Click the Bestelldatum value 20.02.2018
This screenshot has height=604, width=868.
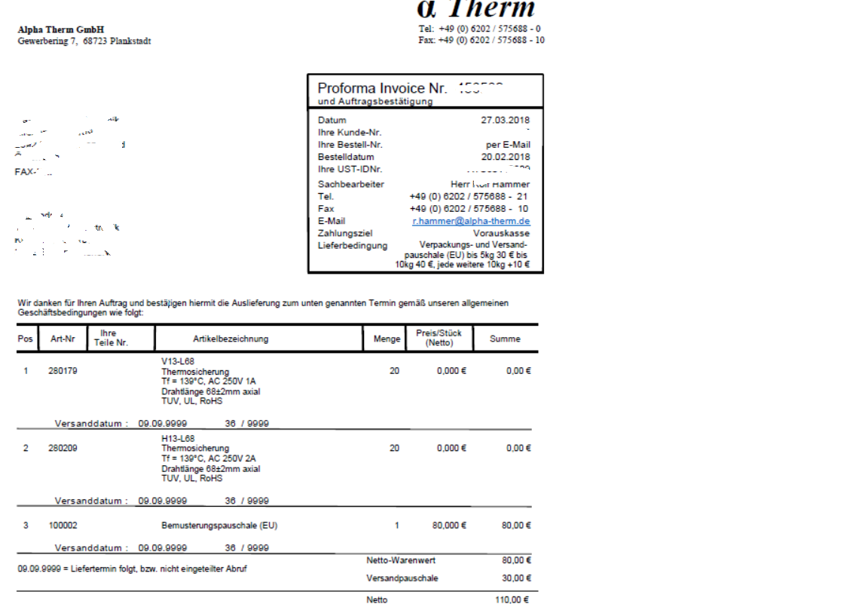pyautogui.click(x=505, y=157)
